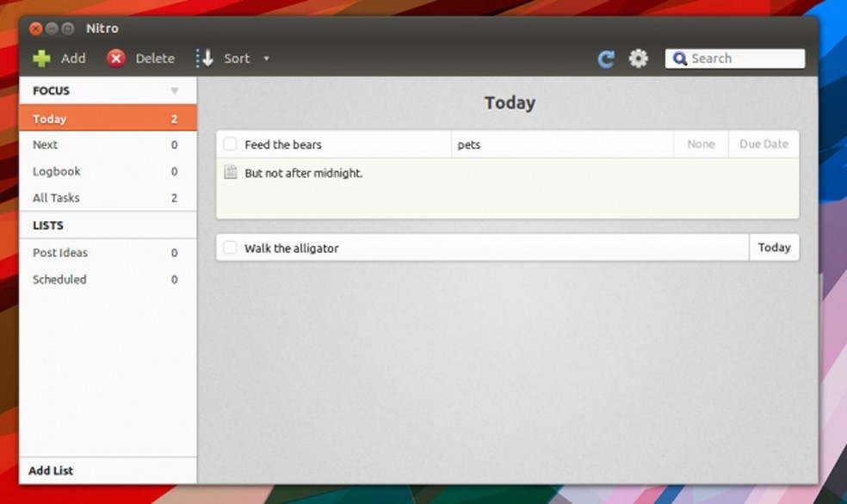Click the Today due date on alligator task

point(774,248)
